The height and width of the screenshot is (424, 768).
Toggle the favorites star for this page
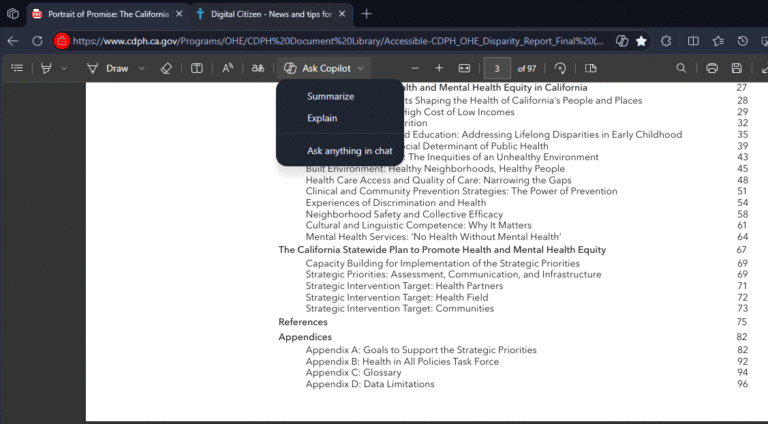(641, 41)
